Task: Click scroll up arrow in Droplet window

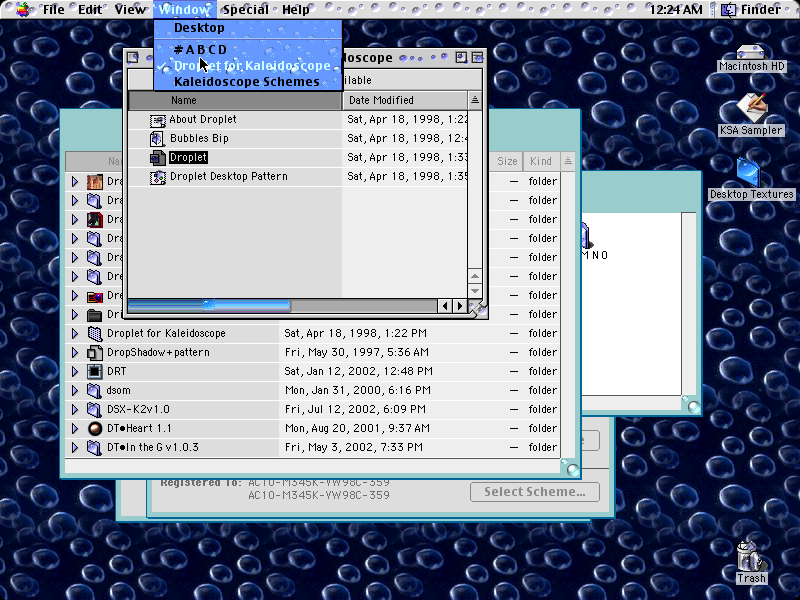Action: [x=474, y=276]
